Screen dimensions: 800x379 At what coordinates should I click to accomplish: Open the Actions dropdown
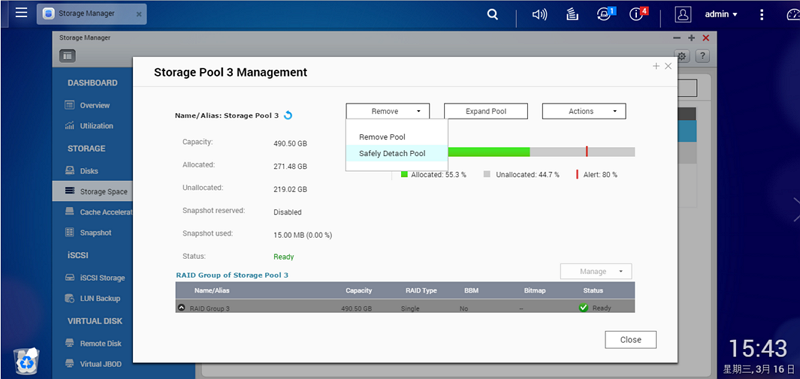584,111
